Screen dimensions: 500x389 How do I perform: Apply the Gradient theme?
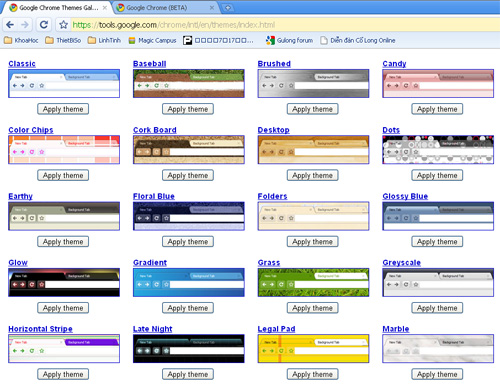188,308
